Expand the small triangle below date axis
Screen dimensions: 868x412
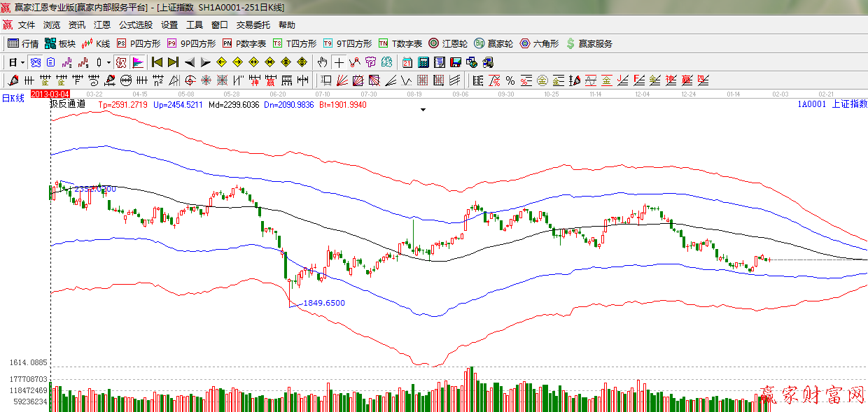(423, 110)
